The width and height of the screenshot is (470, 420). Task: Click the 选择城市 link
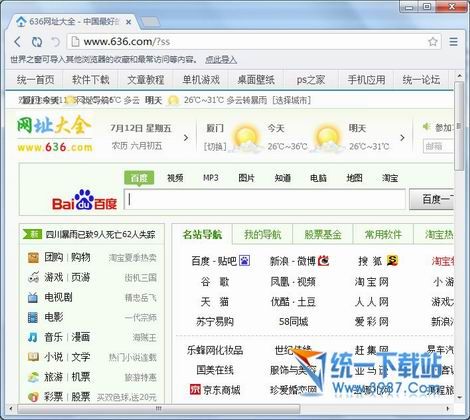[x=292, y=100]
